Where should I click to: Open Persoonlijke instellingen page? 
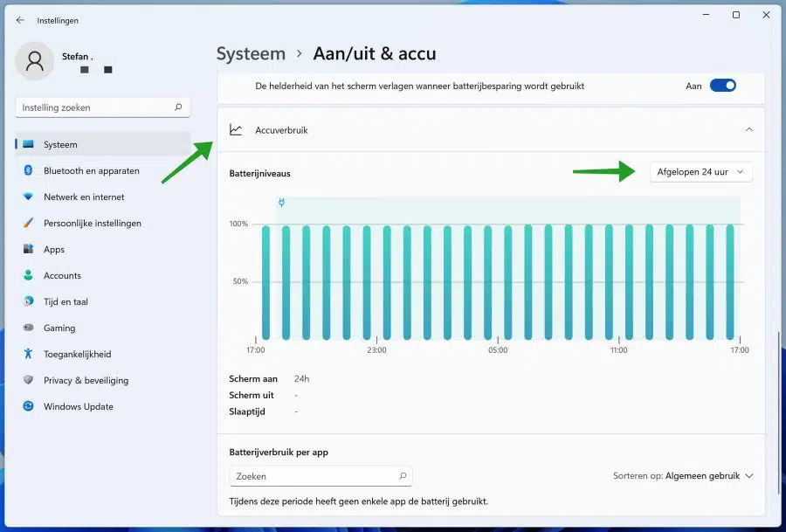click(102, 223)
